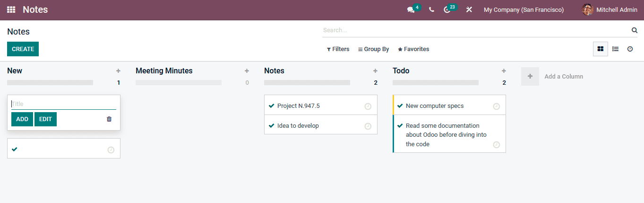Open activity clock on New computer specs
The height and width of the screenshot is (203, 644).
496,106
